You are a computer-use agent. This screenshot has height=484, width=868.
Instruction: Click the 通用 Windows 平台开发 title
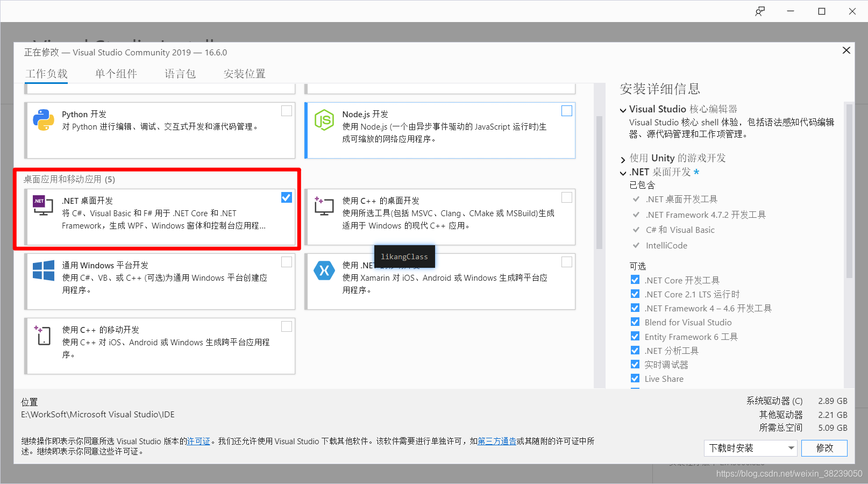[105, 265]
